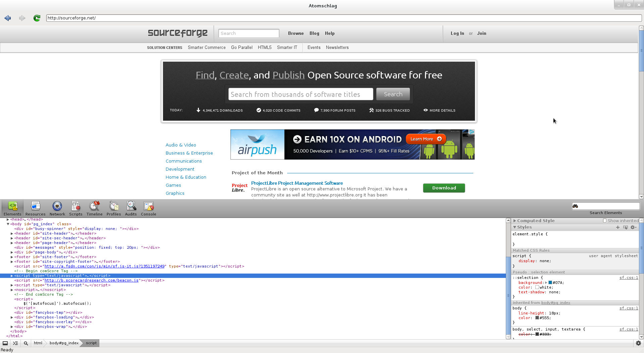Screen dimensions: 644x353
Task: Open the Styles gear dropdown menu
Action: [633, 227]
